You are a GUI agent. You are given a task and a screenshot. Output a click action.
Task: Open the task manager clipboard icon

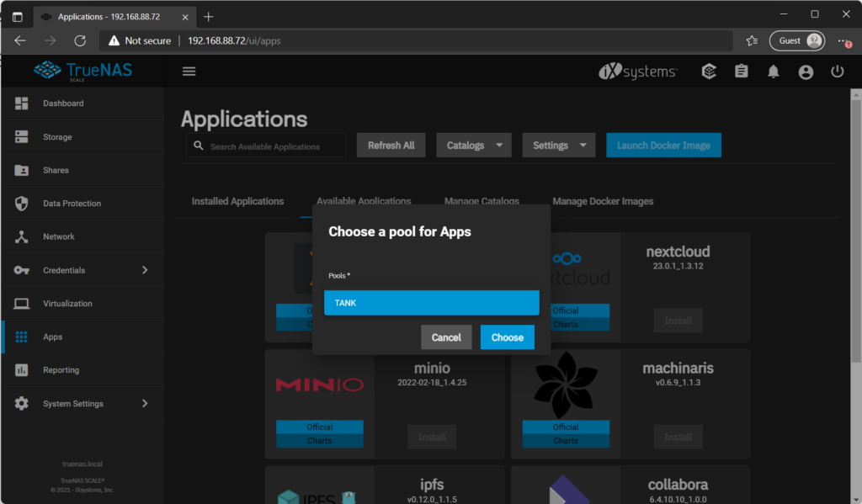pyautogui.click(x=742, y=72)
